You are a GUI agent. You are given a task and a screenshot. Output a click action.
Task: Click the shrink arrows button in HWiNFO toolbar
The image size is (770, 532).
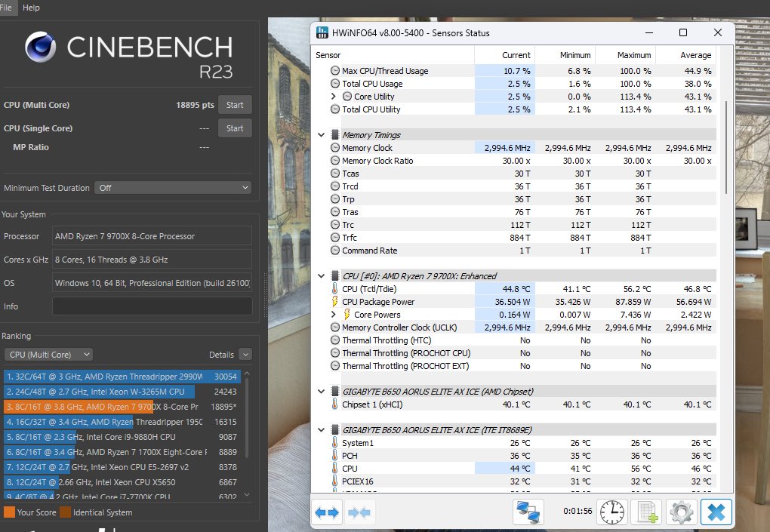359,513
